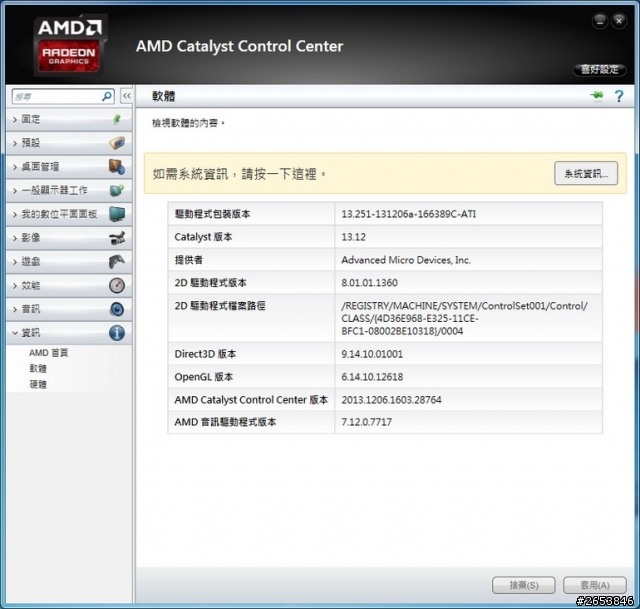Viewport: 640px width, 609px height.
Task: Click the AMD Radeon Graphics logo
Action: pos(70,45)
